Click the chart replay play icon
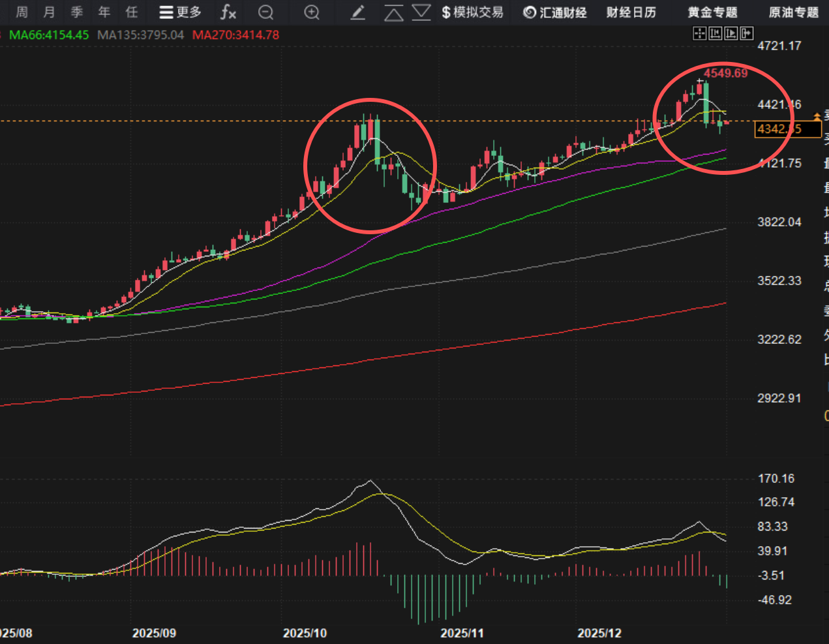 (x=731, y=33)
